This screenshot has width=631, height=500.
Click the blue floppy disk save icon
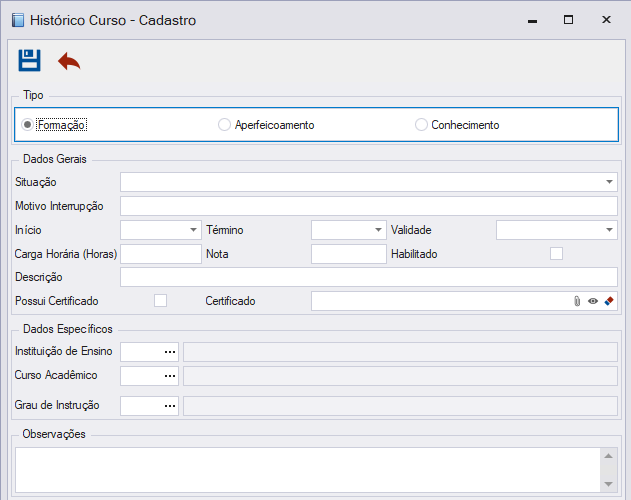tap(29, 60)
